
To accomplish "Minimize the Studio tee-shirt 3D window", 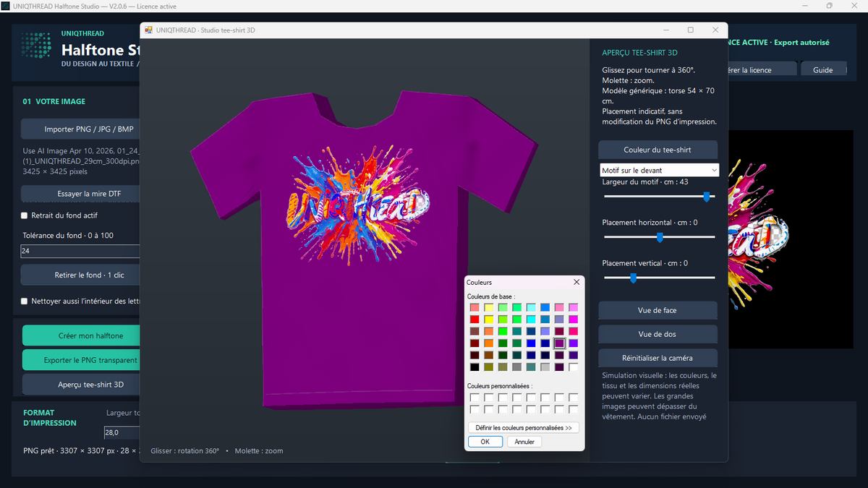I will coord(665,30).
